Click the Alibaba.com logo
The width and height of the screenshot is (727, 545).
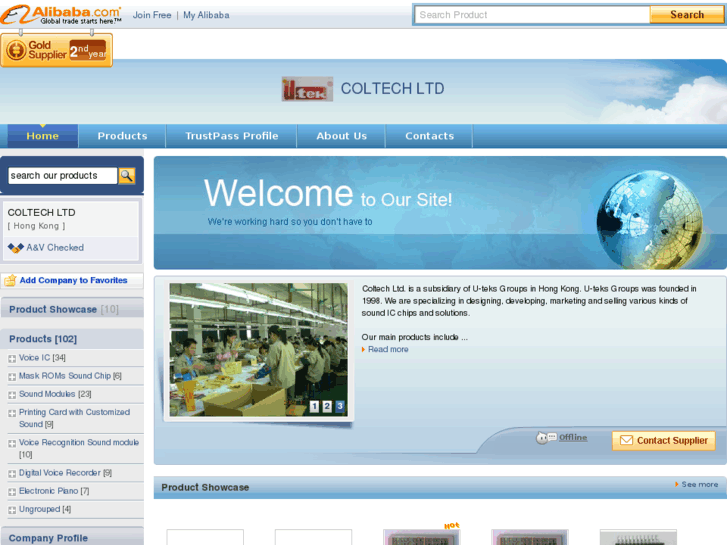pos(61,14)
